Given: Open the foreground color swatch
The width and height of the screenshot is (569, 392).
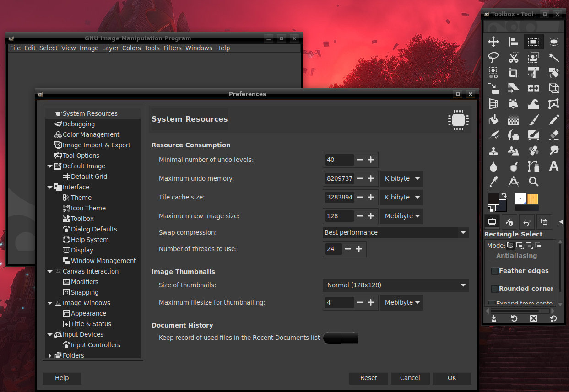Looking at the screenshot, I should coord(493,199).
